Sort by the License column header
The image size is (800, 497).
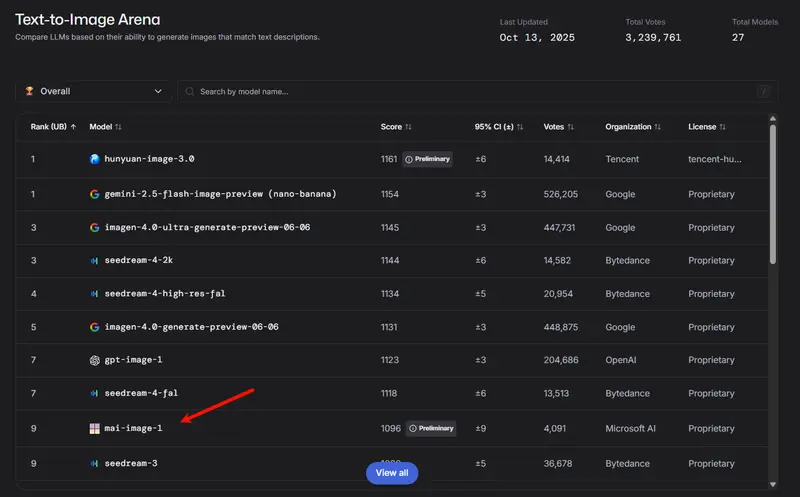(707, 127)
